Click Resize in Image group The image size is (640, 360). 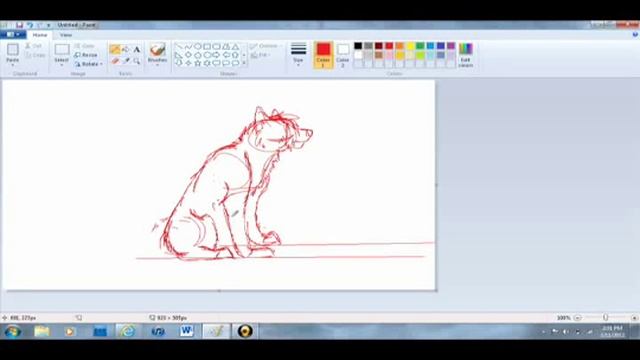(x=86, y=55)
